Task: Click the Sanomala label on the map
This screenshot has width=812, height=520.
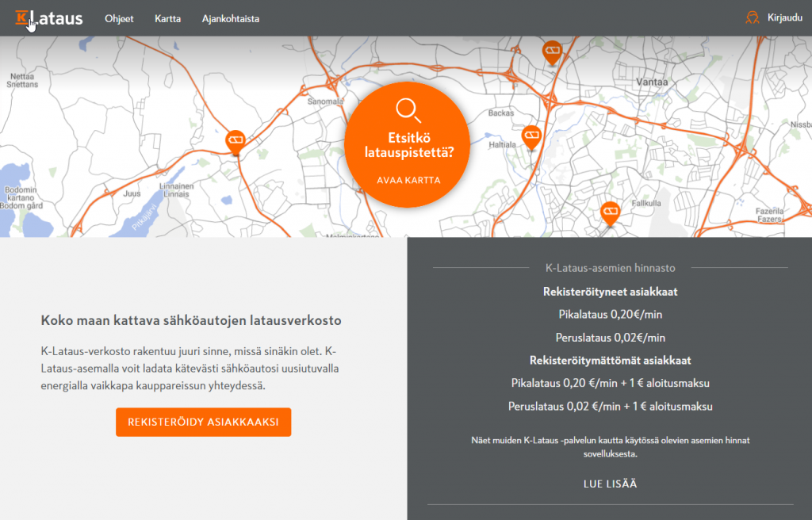Action: 325,101
